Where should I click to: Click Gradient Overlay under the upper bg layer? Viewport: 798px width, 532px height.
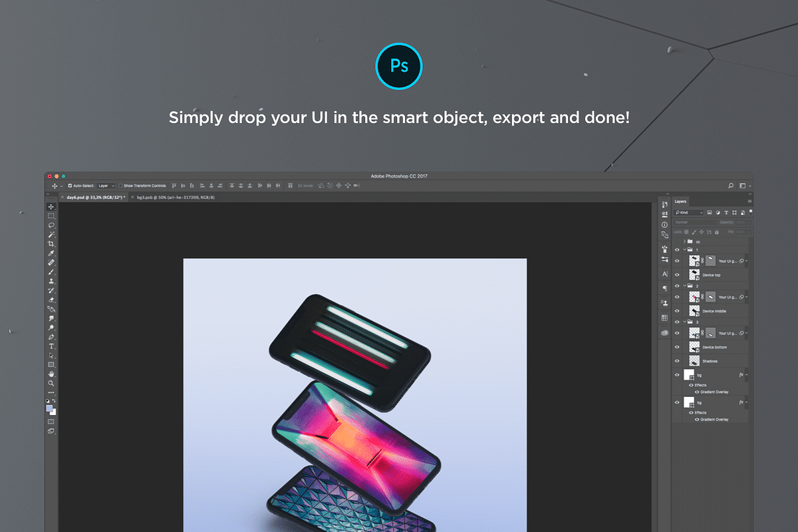(x=715, y=392)
